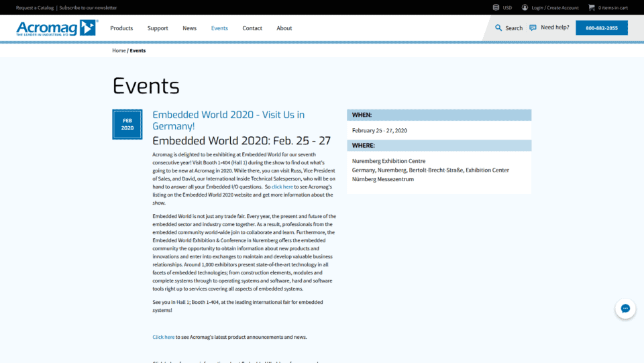This screenshot has width=644, height=363.
Task: Click the Search label text
Action: pos(514,28)
